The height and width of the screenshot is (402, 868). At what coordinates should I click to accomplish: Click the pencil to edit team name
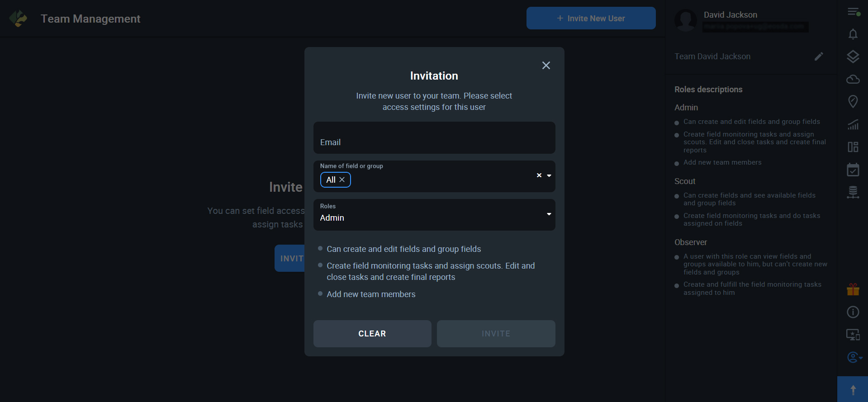(819, 57)
